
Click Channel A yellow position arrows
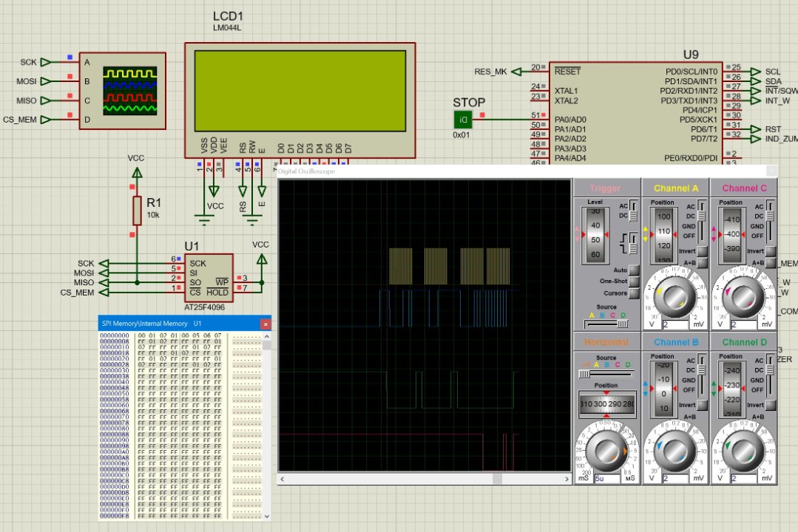click(x=646, y=234)
